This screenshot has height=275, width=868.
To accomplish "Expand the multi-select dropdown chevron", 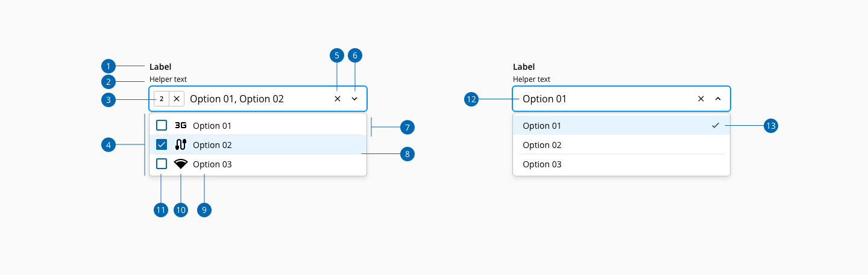I will pos(354,99).
